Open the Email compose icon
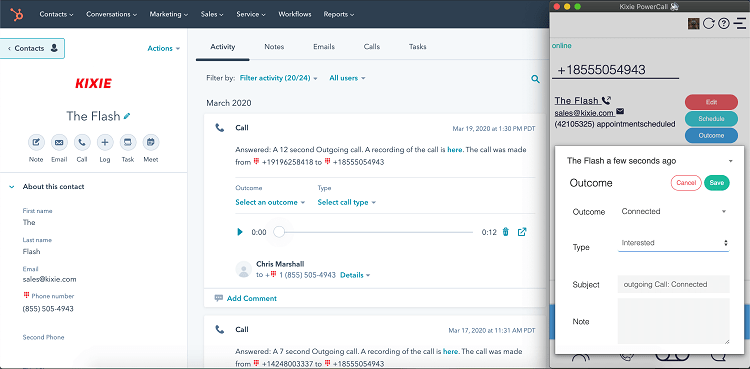The image size is (750, 369). [59, 142]
